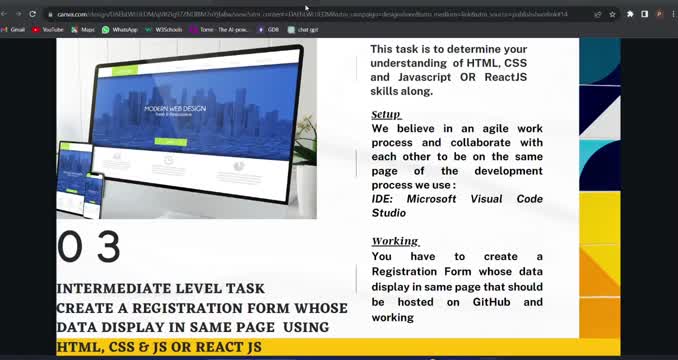The image size is (678, 360).
Task: Bookmark this page with the star icon
Action: pos(612,14)
